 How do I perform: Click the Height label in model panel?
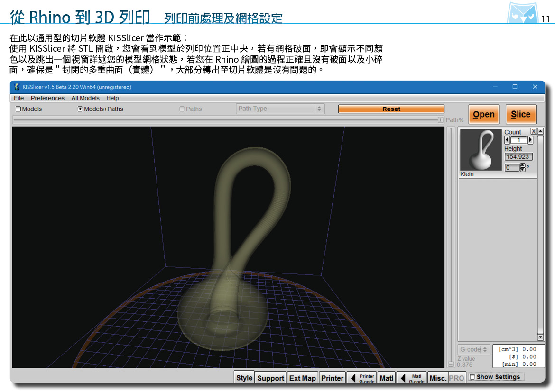513,148
